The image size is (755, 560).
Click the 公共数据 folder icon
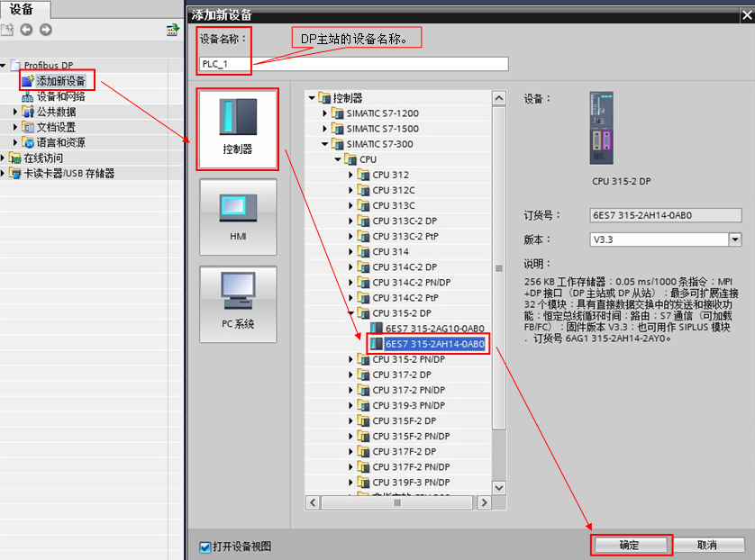28,112
